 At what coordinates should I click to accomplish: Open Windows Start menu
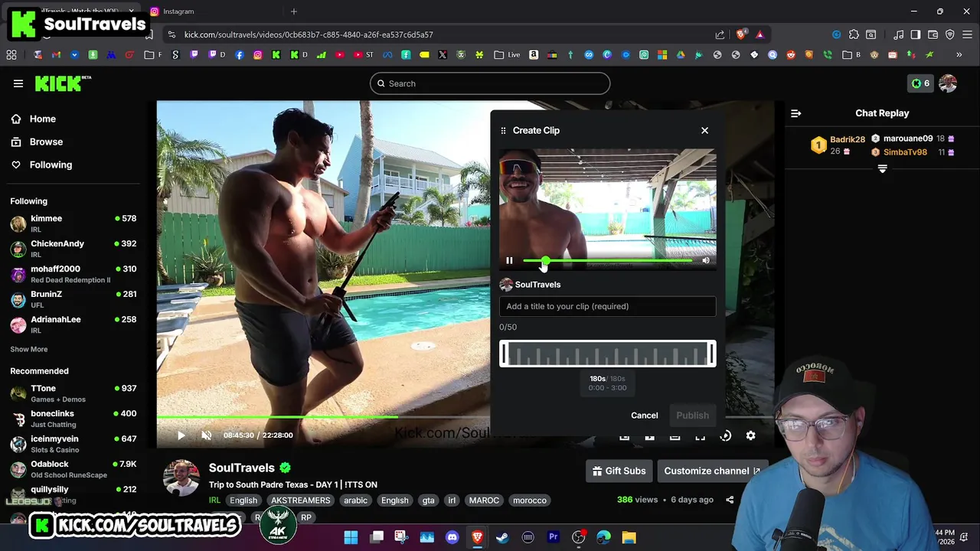[351, 537]
